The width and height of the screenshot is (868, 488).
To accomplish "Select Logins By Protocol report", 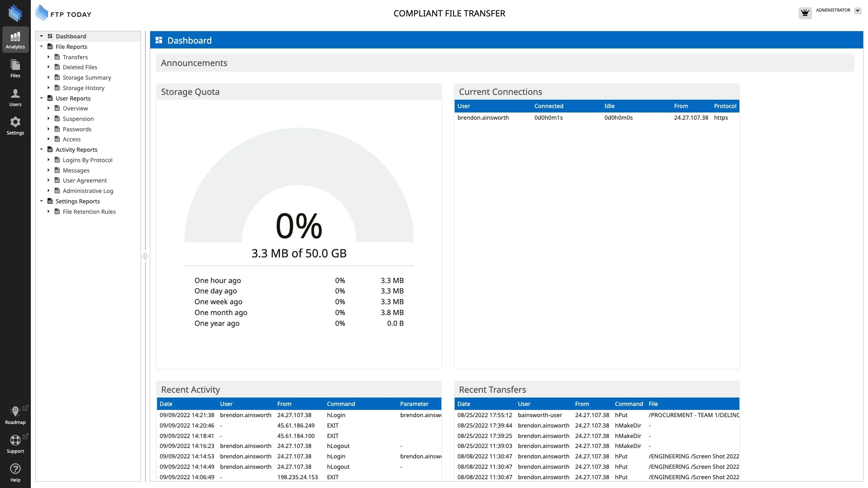I will point(87,160).
